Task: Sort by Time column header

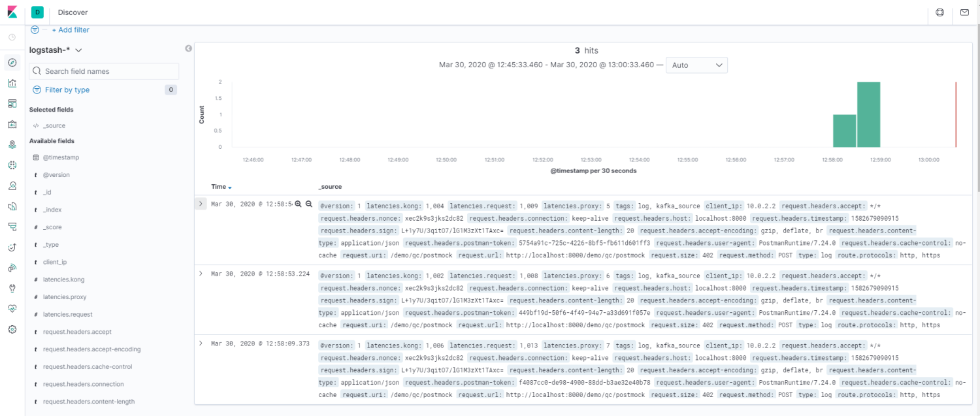Action: (x=221, y=187)
